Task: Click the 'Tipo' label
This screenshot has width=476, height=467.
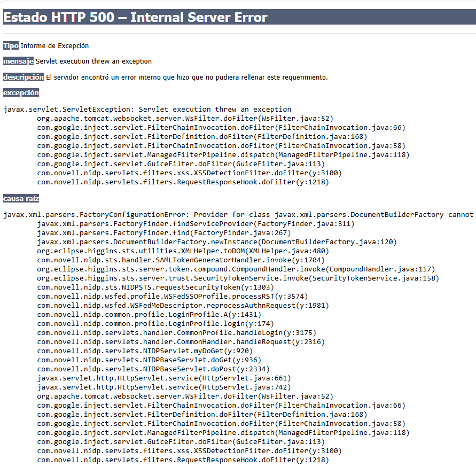Action: click(11, 46)
